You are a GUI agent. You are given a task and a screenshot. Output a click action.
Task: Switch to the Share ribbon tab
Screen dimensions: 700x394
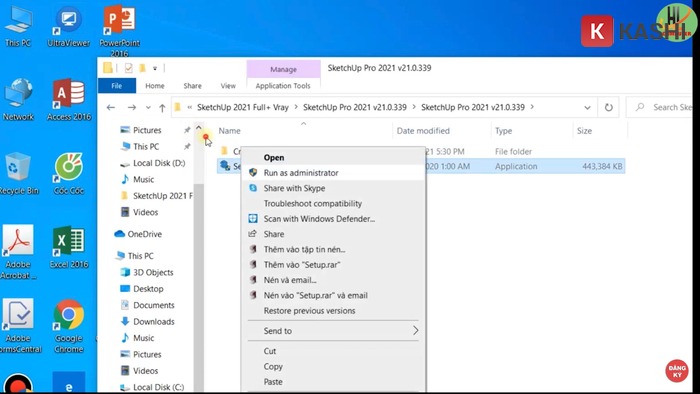coord(192,86)
